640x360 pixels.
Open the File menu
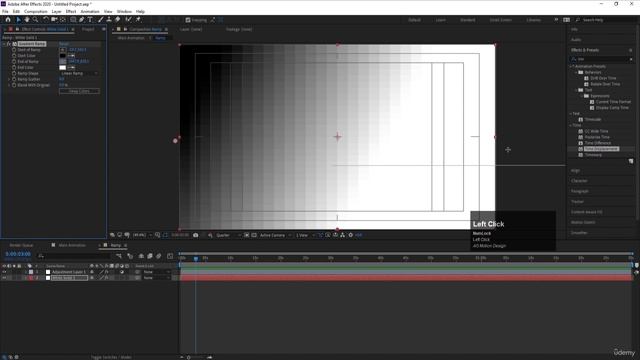(5, 11)
